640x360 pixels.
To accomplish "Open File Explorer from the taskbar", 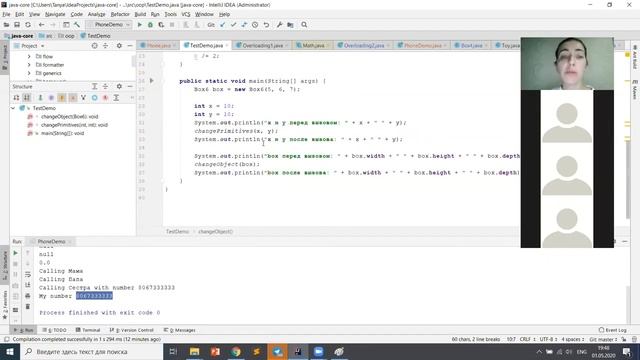I will 194,351.
